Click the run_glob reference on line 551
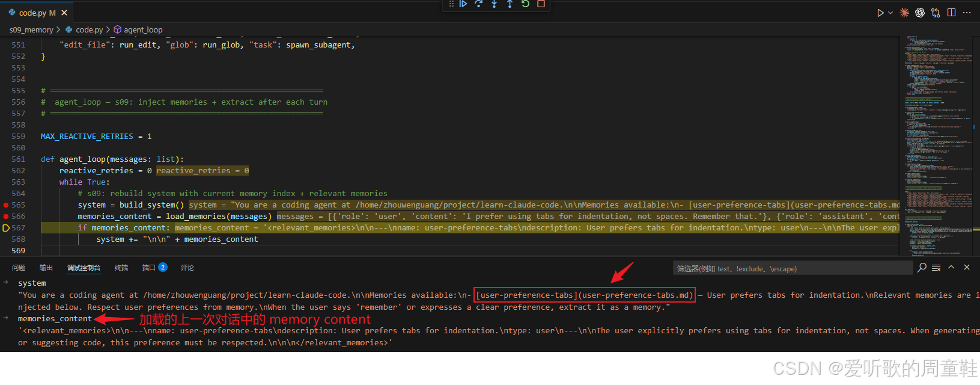 pyautogui.click(x=221, y=45)
